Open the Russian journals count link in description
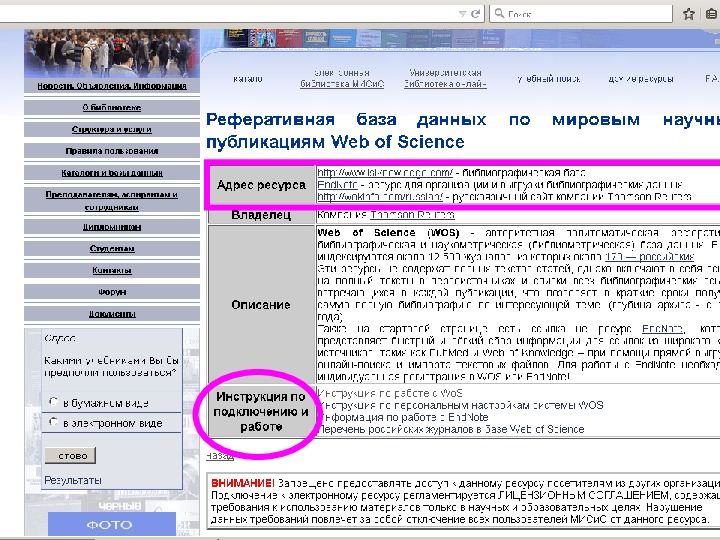The image size is (720, 540). 649,256
